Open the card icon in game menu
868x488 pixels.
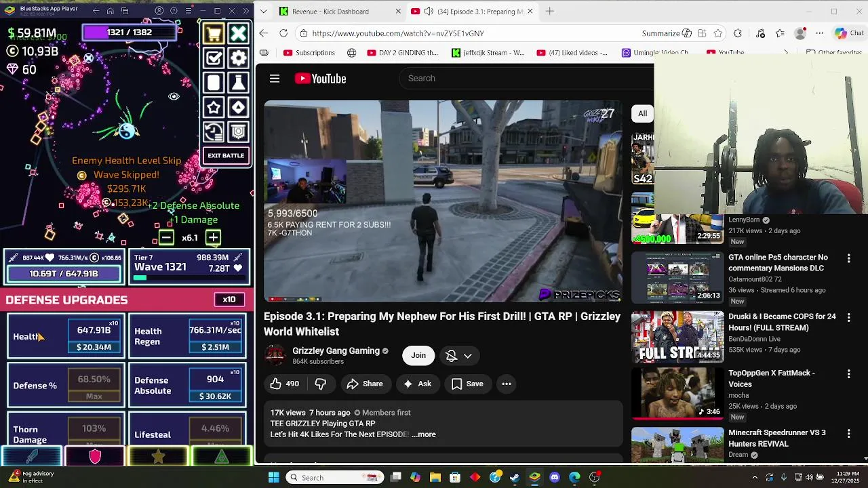pos(214,83)
